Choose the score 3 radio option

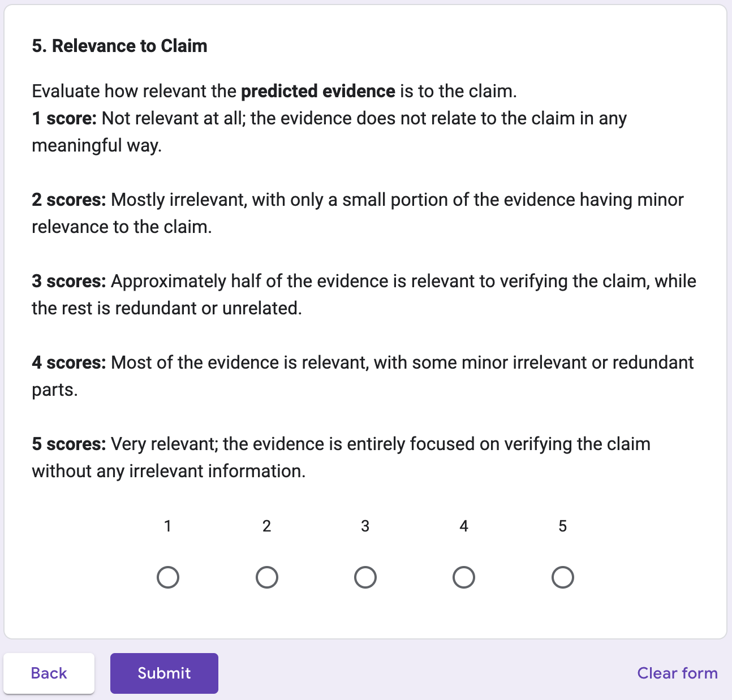point(365,577)
